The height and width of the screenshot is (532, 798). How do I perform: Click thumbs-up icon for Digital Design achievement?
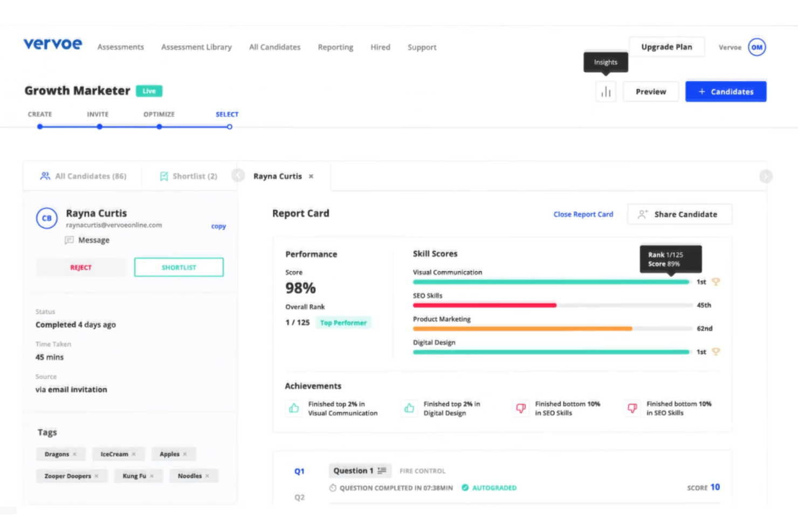[409, 409]
